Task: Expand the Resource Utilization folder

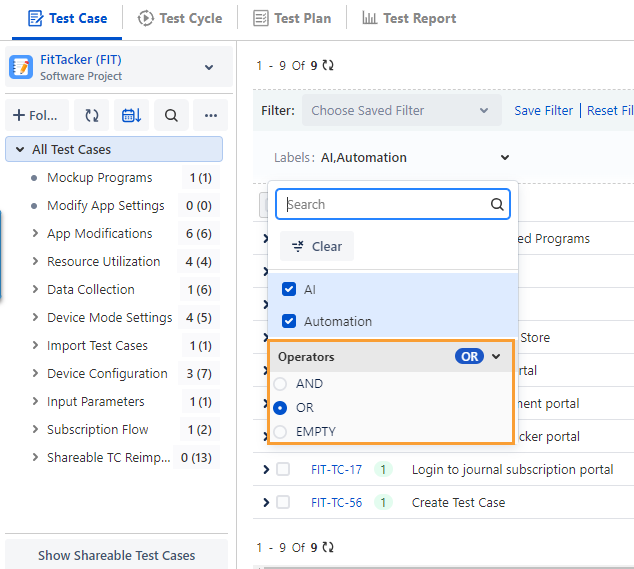Action: point(35,261)
